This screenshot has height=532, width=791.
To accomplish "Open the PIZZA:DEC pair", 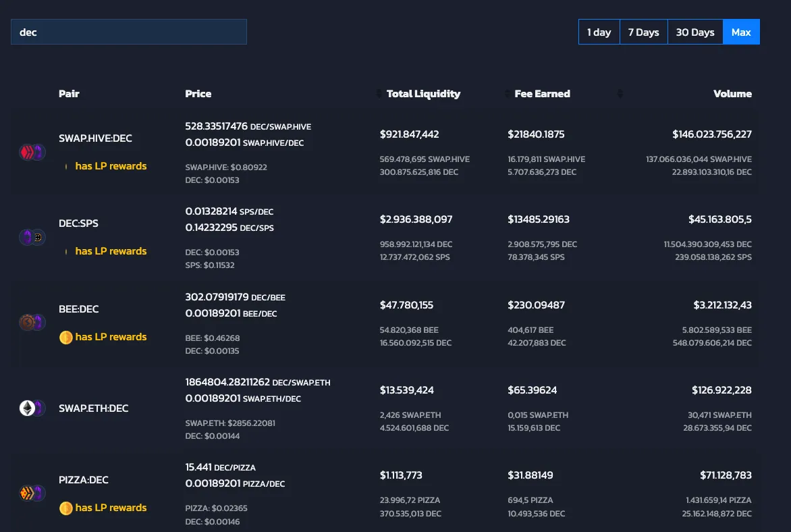I will 83,479.
